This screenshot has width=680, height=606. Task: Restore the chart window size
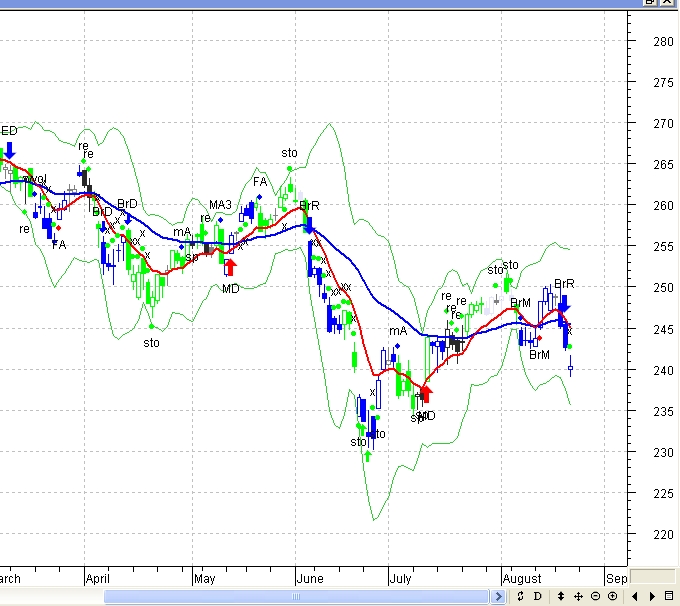click(x=652, y=3)
